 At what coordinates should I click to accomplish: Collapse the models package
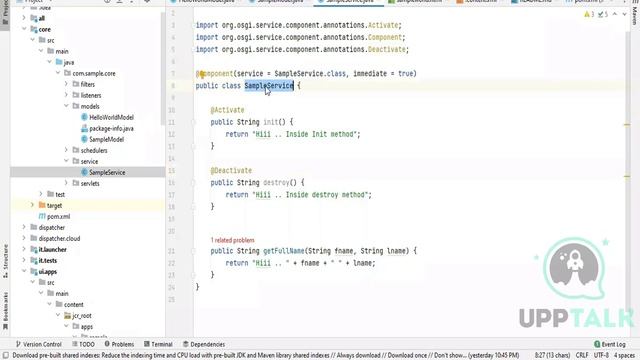pos(67,106)
